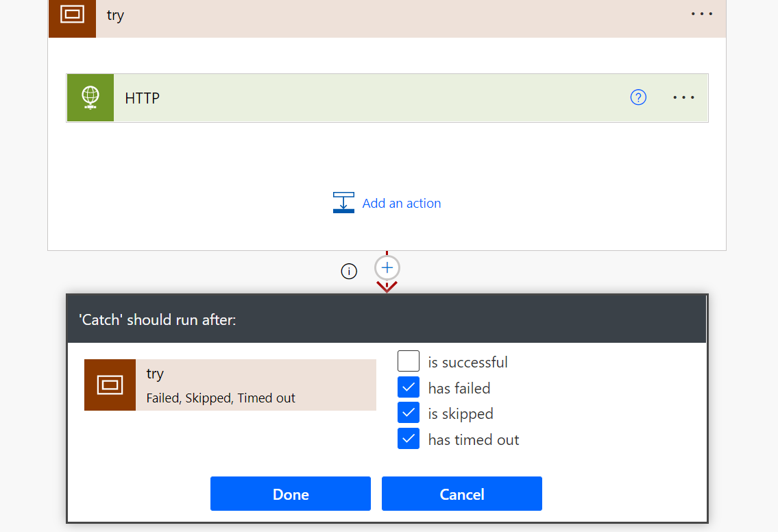Open help for the HTTP action
Viewport: 778px width, 532px height.
638,98
